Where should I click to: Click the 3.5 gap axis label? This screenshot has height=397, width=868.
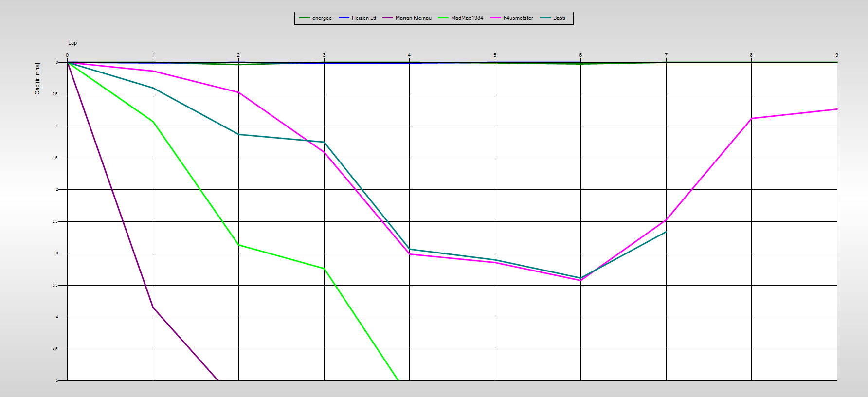point(55,285)
